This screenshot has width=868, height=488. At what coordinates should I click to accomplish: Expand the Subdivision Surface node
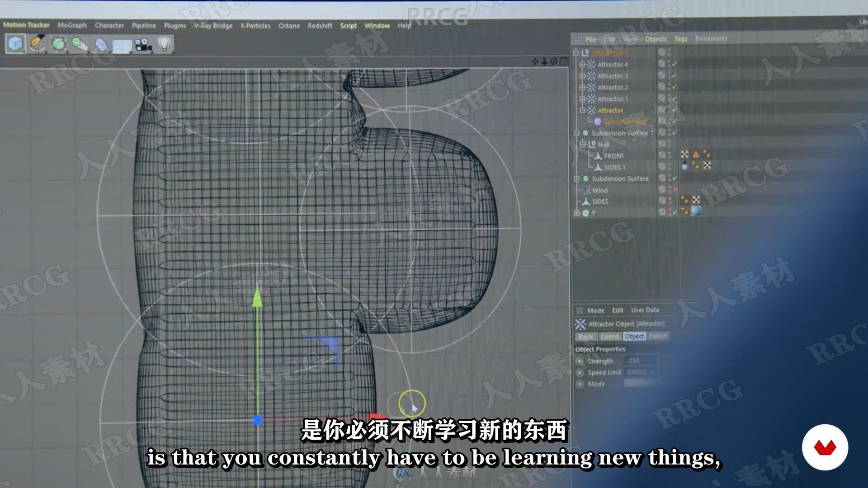pos(576,178)
